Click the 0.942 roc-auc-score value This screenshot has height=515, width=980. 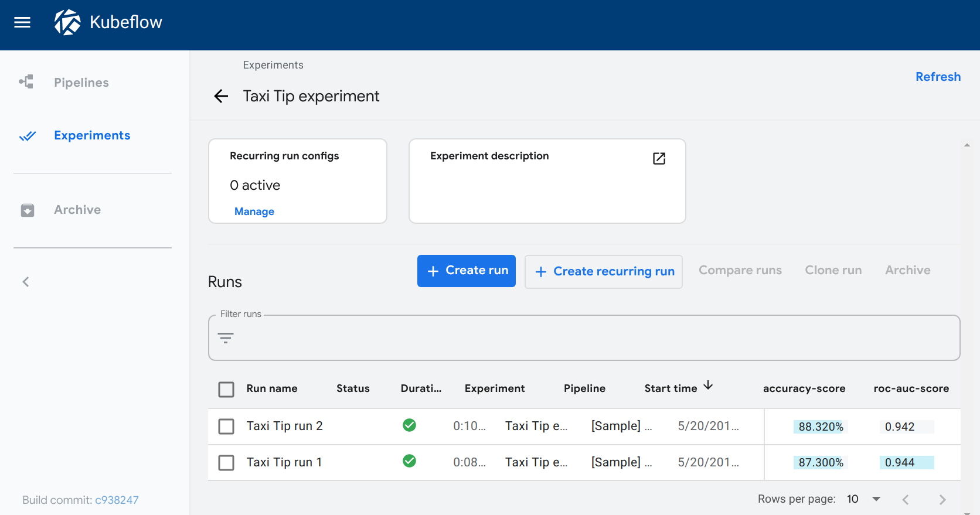(x=906, y=427)
